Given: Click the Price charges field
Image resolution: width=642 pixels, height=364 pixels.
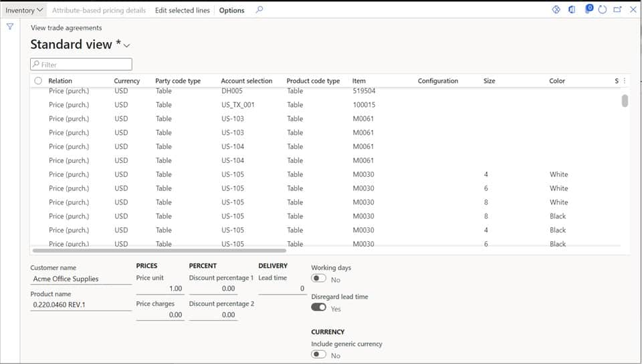Looking at the screenshot, I should pyautogui.click(x=160, y=315).
